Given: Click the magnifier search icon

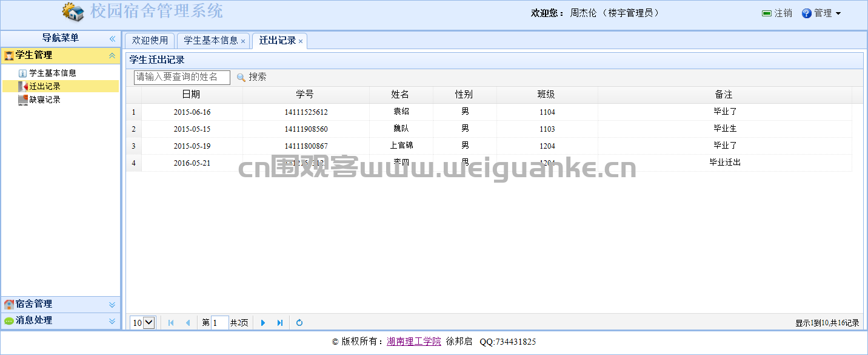Looking at the screenshot, I should pyautogui.click(x=241, y=78).
